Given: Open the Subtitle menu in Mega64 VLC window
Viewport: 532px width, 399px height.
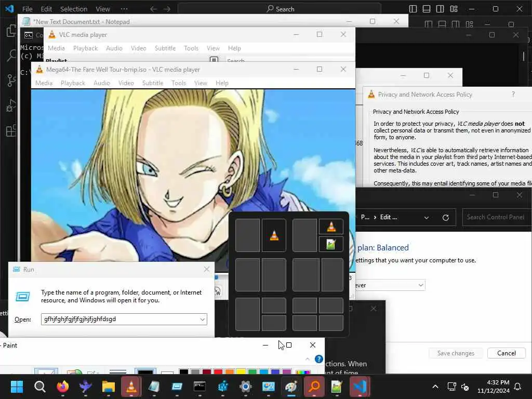Looking at the screenshot, I should pyautogui.click(x=153, y=83).
